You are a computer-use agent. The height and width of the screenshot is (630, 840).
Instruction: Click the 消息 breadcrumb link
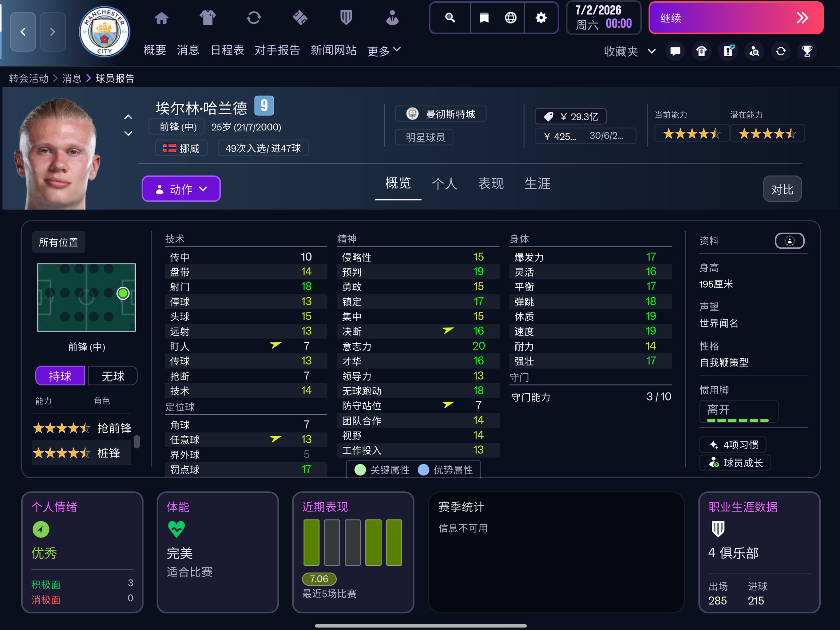[72, 78]
